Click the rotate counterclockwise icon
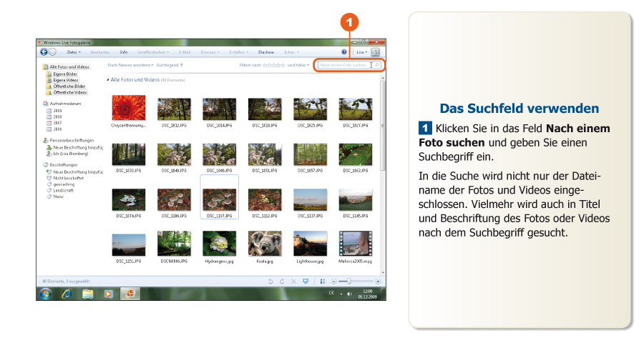 [271, 282]
